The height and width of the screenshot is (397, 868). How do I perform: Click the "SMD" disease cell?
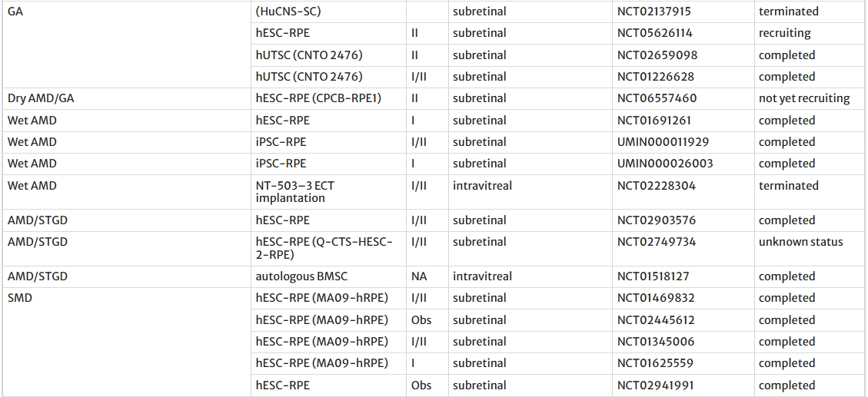20,298
